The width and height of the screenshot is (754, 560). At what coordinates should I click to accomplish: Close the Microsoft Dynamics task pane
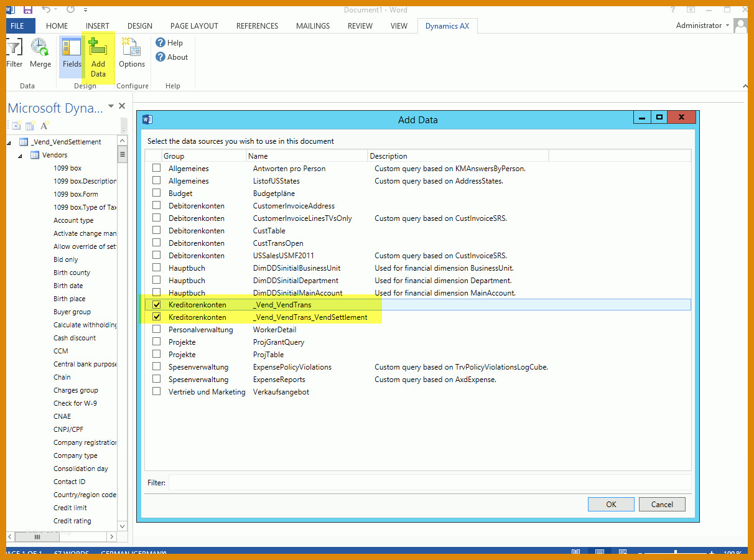pyautogui.click(x=122, y=106)
